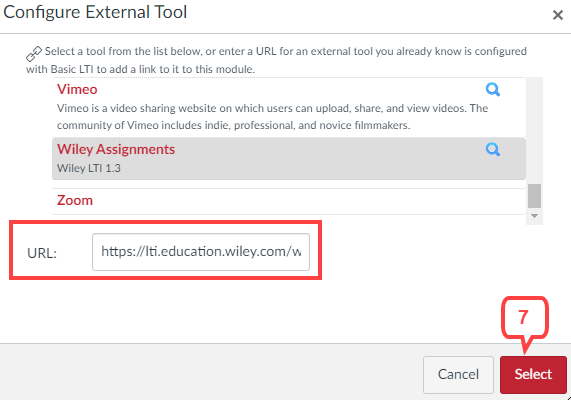Click the scrollbar down arrow
Viewport: 571px width, 400px height.
coord(534,216)
